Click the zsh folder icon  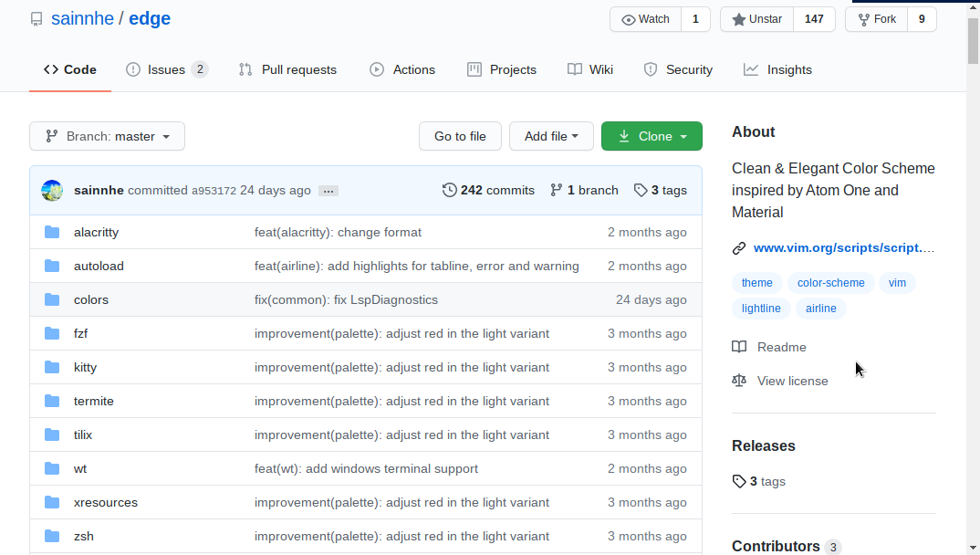[52, 536]
